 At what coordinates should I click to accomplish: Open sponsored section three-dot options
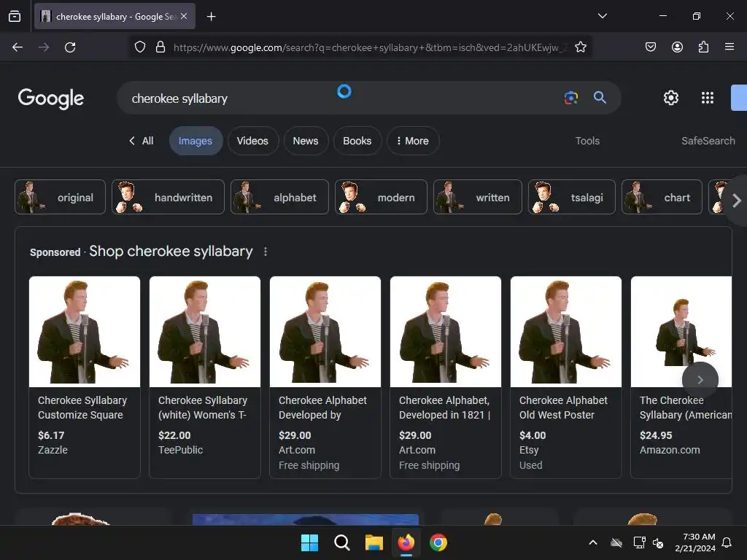pos(266,252)
